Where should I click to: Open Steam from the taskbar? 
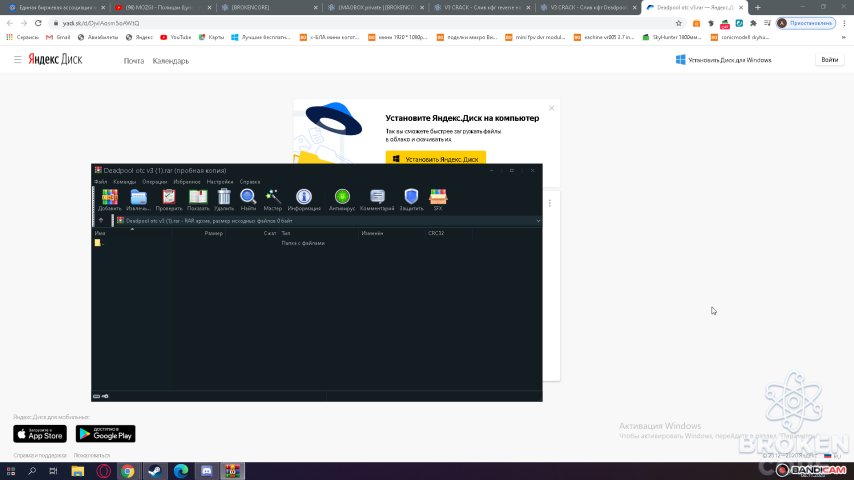click(155, 471)
